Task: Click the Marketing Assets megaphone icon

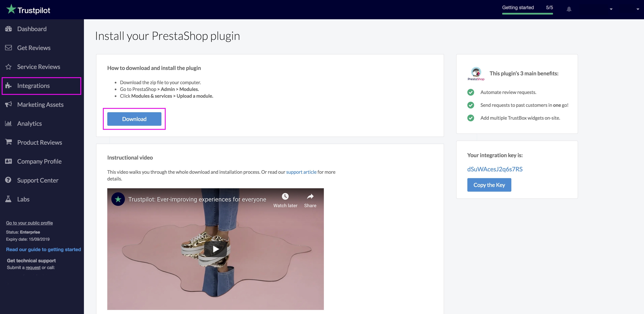Action: [8, 104]
